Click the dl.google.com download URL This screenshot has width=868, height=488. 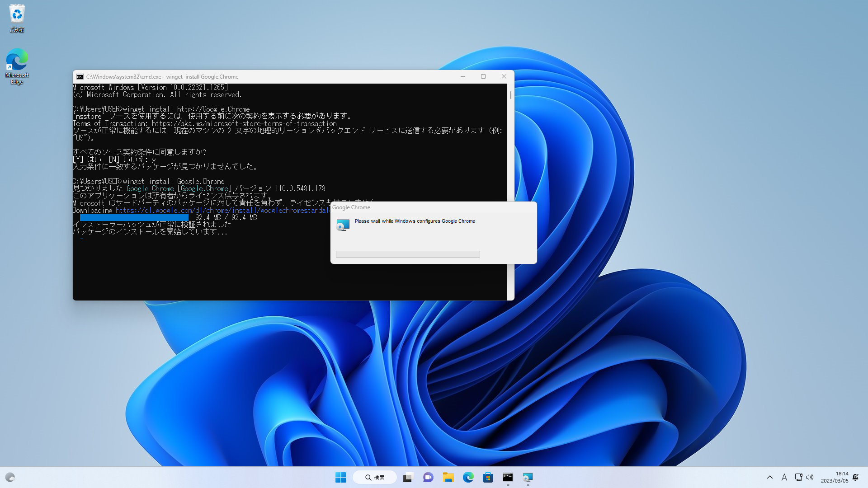[x=223, y=210]
